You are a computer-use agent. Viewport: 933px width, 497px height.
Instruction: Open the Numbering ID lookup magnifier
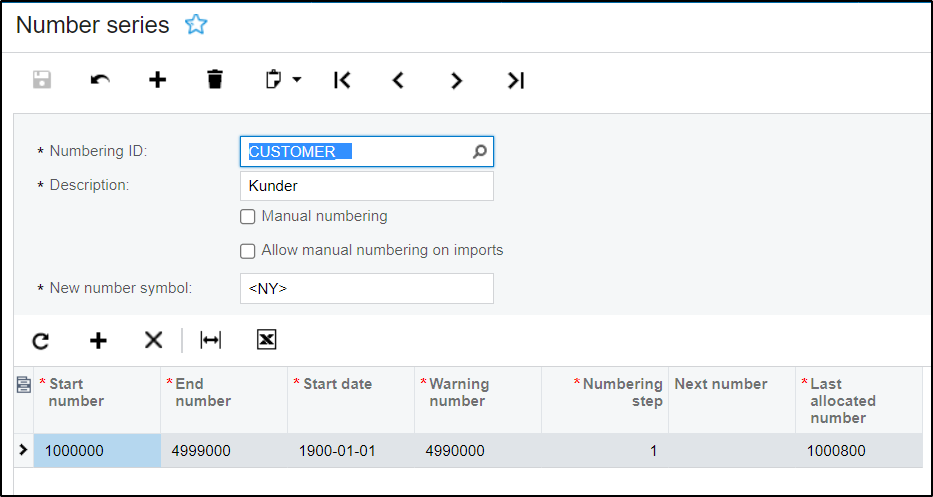point(480,152)
